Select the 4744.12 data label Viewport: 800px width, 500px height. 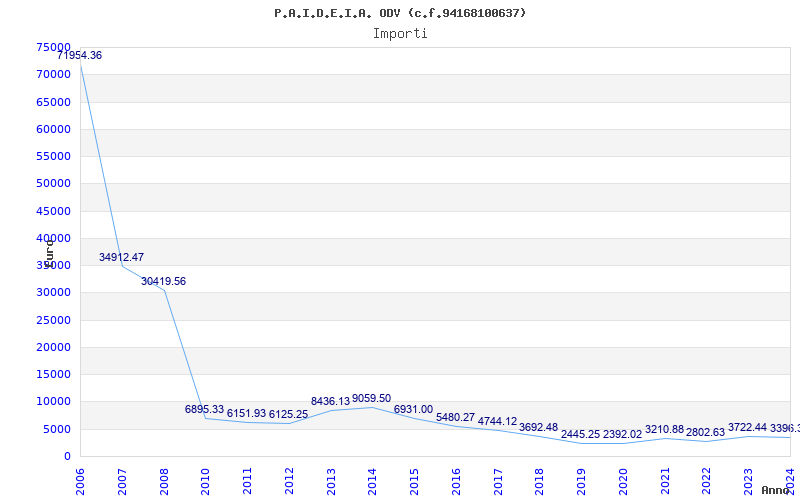click(497, 421)
